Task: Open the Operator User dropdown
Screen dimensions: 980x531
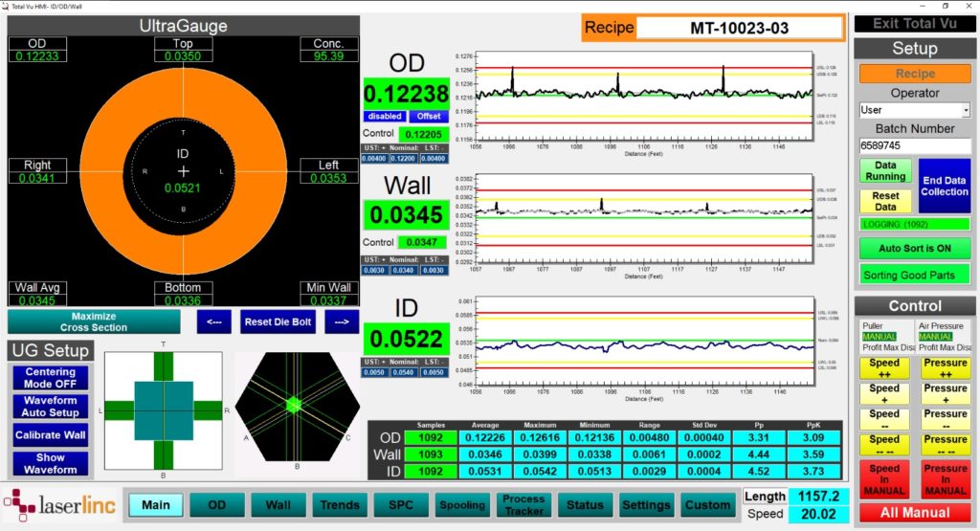Action: tap(914, 110)
